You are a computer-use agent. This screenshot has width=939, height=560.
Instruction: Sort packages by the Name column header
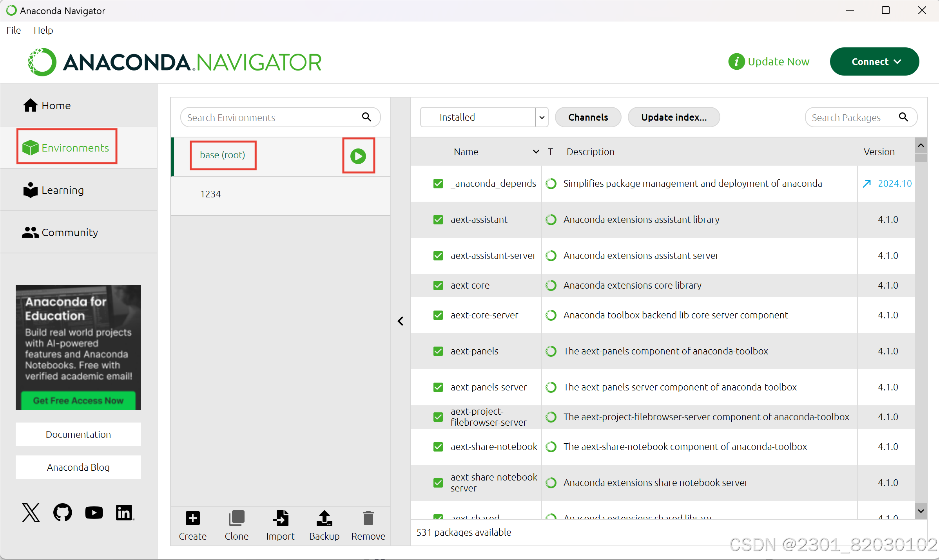[466, 152]
